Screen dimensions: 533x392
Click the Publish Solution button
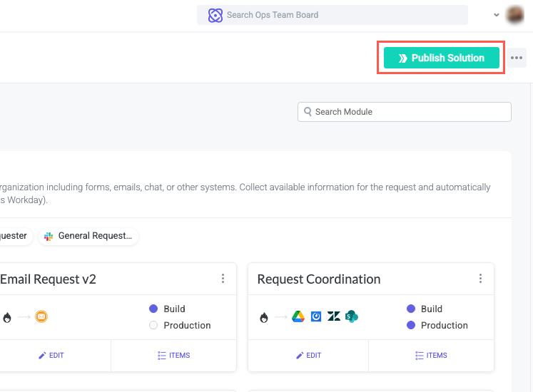441,58
